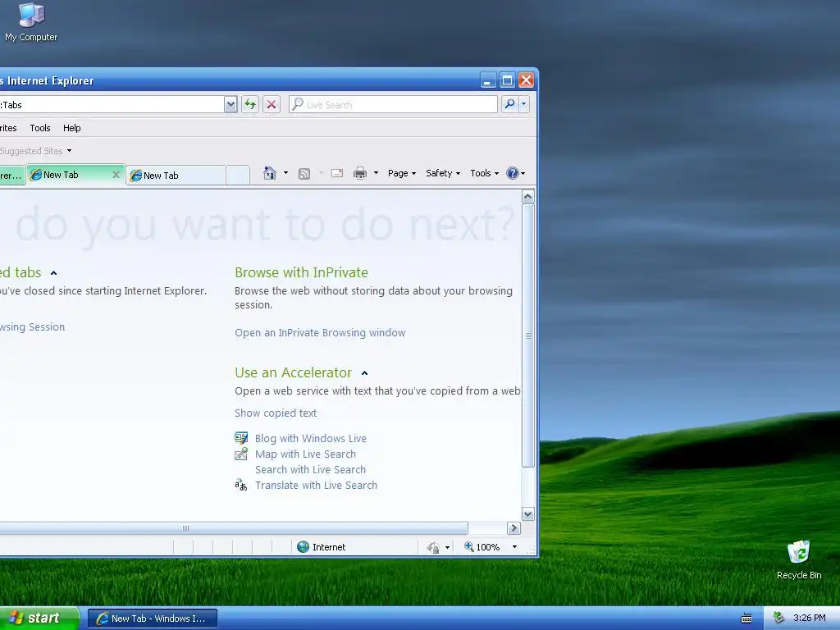The image size is (840, 630).
Task: Click the Map with Live Search icon
Action: click(241, 454)
